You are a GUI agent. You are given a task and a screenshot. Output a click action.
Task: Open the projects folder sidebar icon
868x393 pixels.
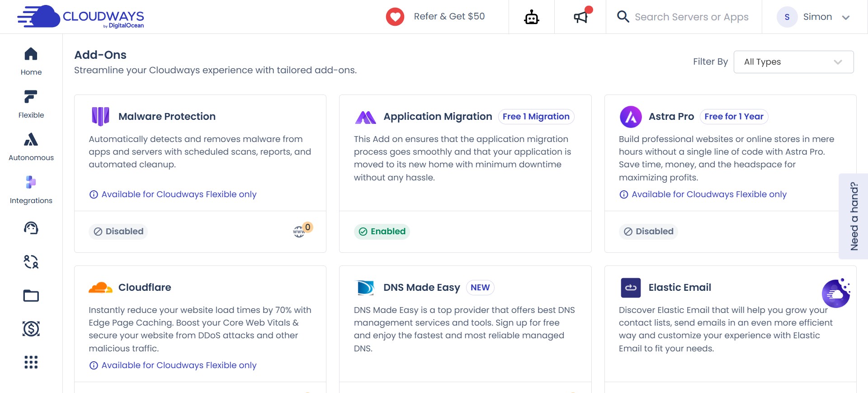[x=31, y=295]
